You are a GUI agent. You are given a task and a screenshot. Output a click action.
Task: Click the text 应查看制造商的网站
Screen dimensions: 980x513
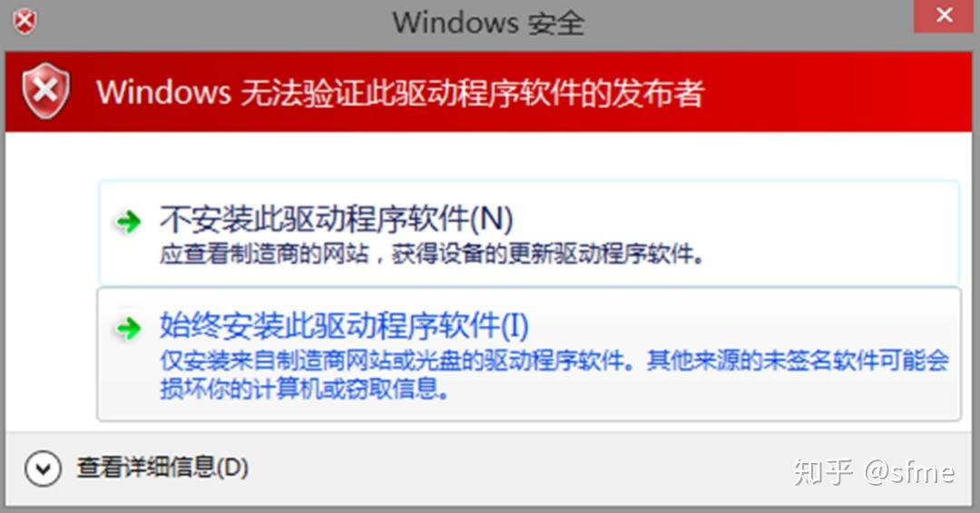(264, 254)
